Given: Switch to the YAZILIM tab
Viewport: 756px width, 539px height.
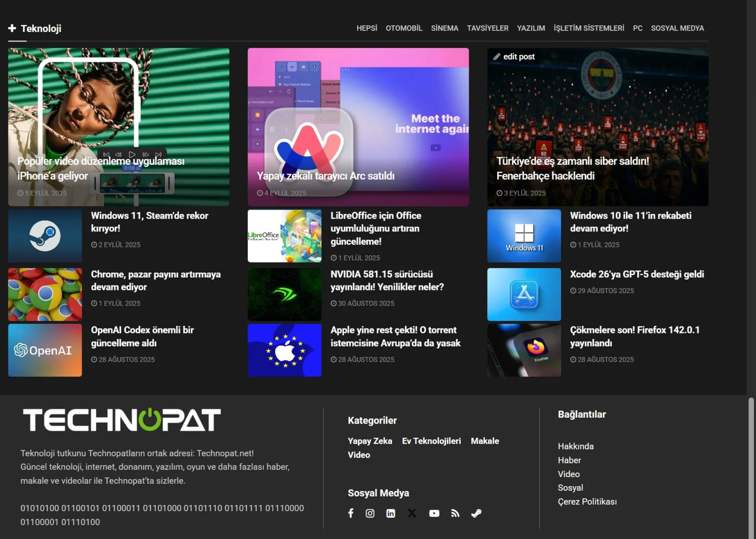Looking at the screenshot, I should tap(531, 28).
